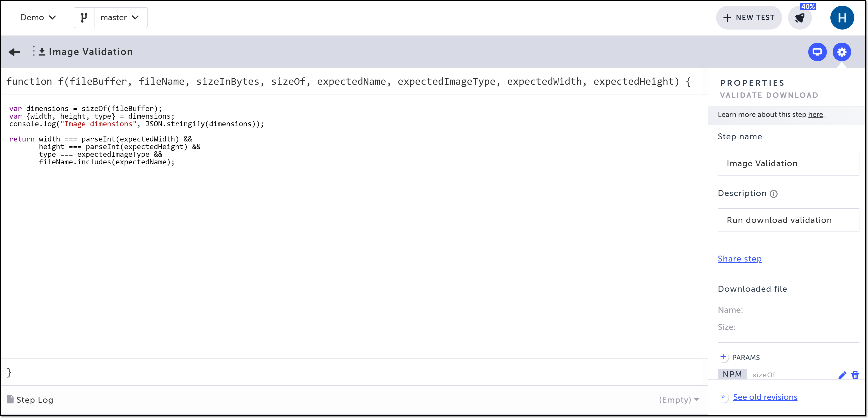
Task: Open the master branch dropdown
Action: [120, 18]
